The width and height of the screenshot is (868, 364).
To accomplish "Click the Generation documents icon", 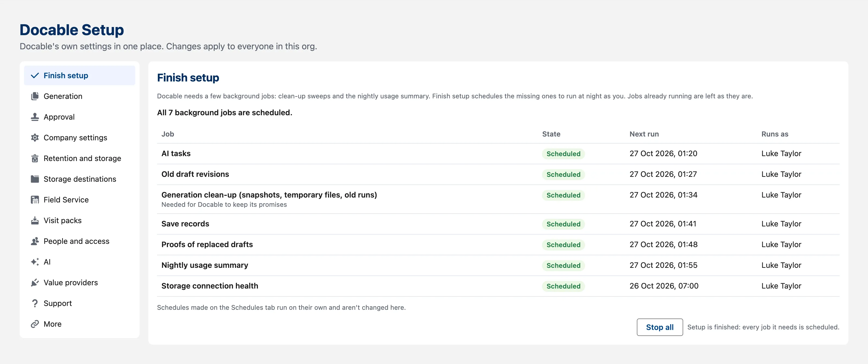I will [35, 96].
